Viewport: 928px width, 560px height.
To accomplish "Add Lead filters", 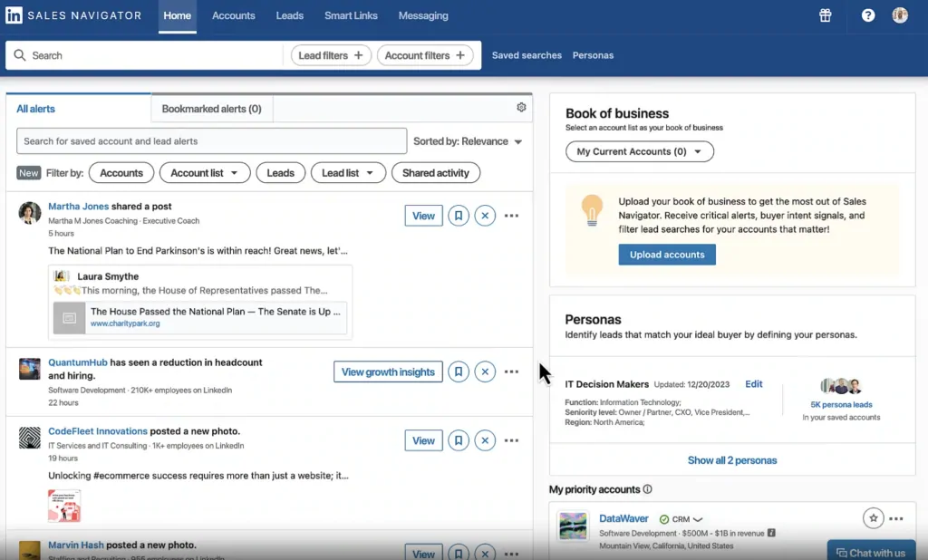I will tap(331, 55).
